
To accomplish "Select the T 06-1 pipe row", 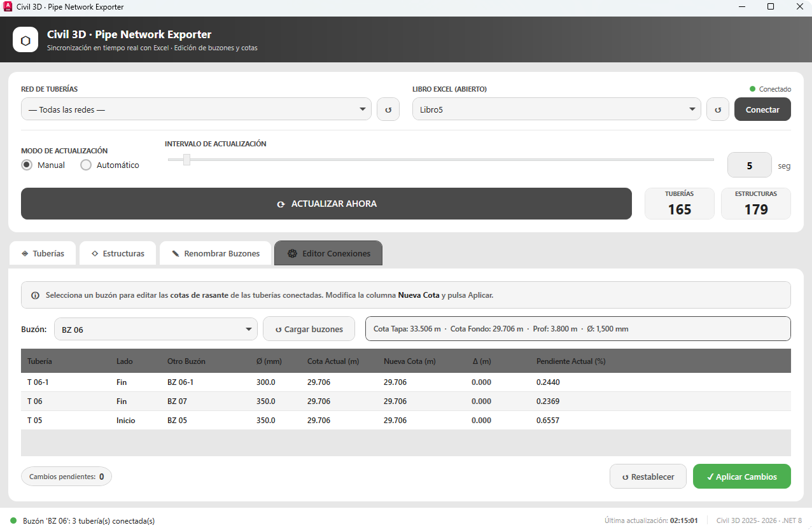I will 406,382.
